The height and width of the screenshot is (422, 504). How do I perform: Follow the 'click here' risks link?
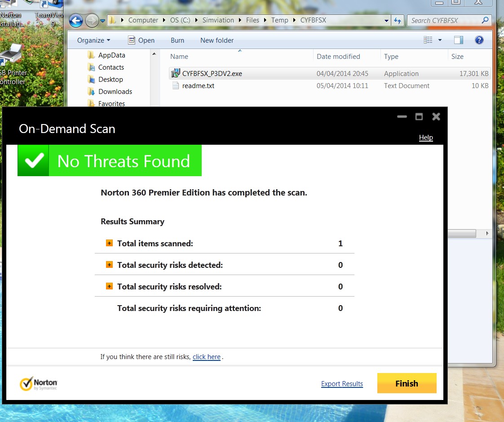(x=206, y=357)
